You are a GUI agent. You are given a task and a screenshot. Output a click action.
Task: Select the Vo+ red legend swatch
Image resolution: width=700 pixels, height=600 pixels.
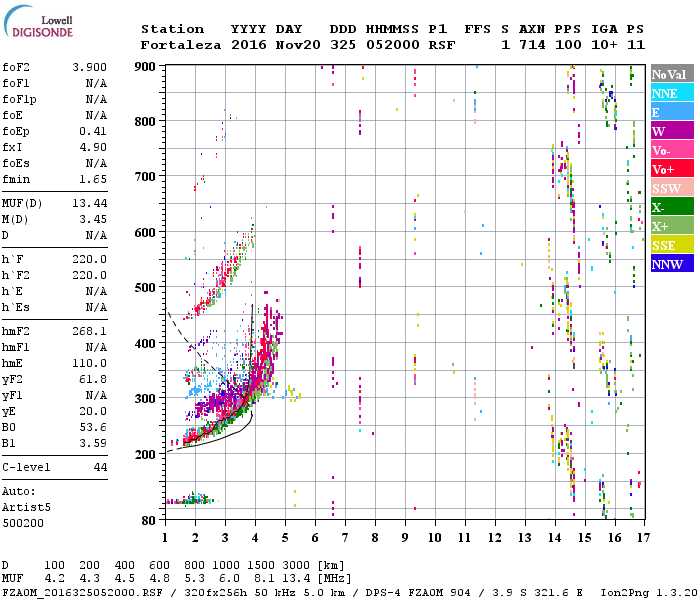pyautogui.click(x=672, y=169)
